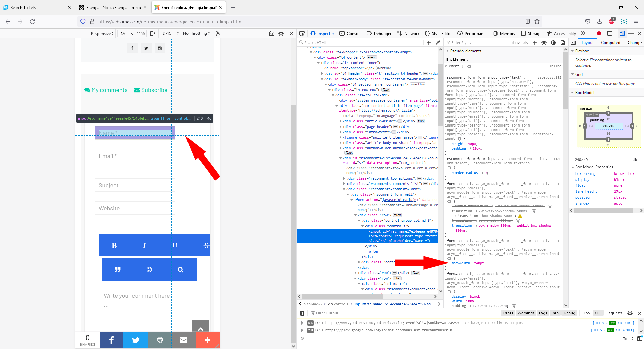Screen dimensions: 644x349
Task: Share the article via the Twitter button
Action: [136, 340]
